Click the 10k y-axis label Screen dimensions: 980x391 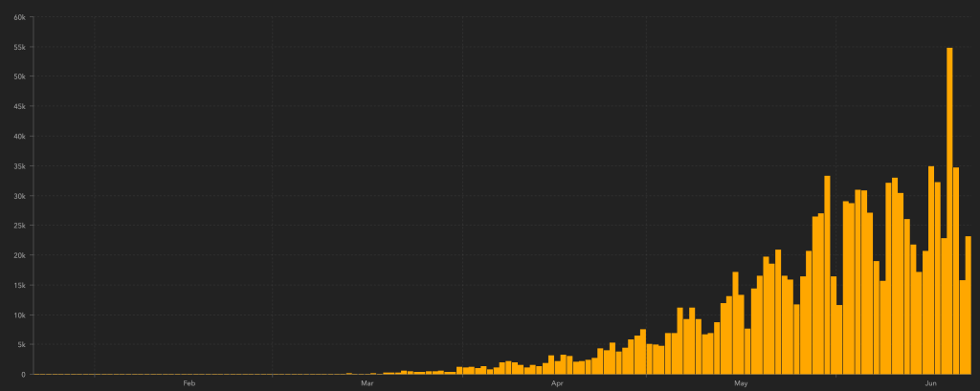point(19,315)
